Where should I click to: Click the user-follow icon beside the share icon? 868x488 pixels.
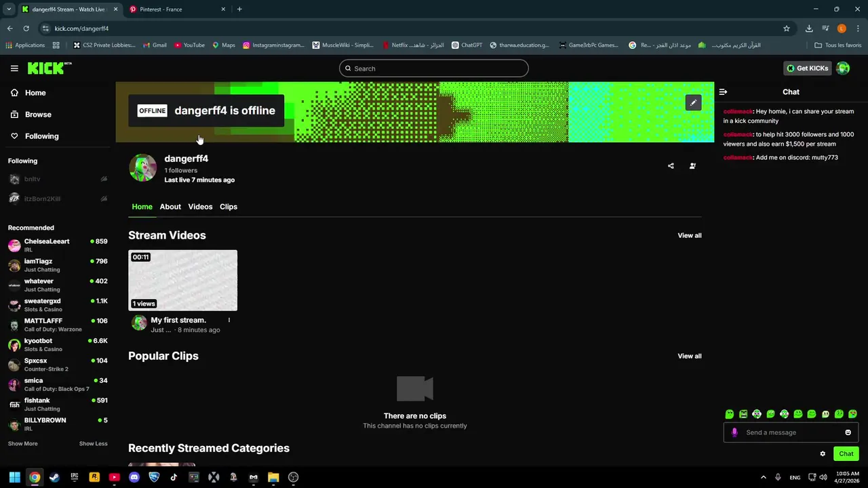[692, 166]
